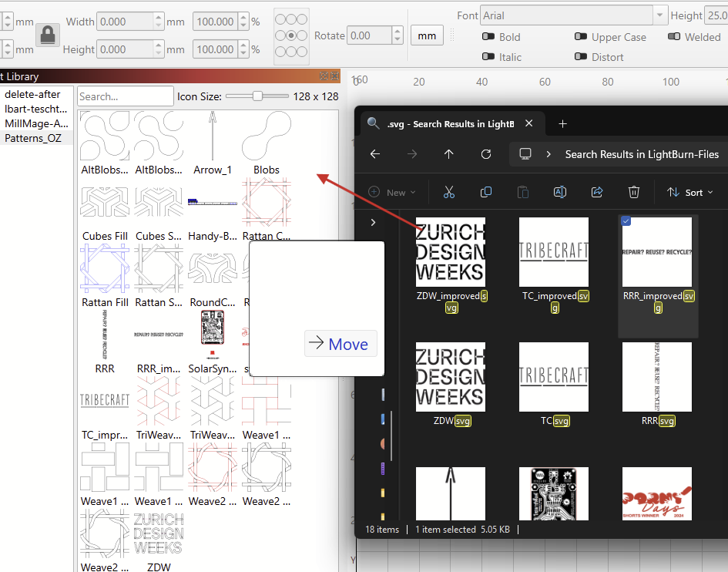Click the Copy icon in Explorer toolbar
728x572 pixels.
(x=485, y=192)
